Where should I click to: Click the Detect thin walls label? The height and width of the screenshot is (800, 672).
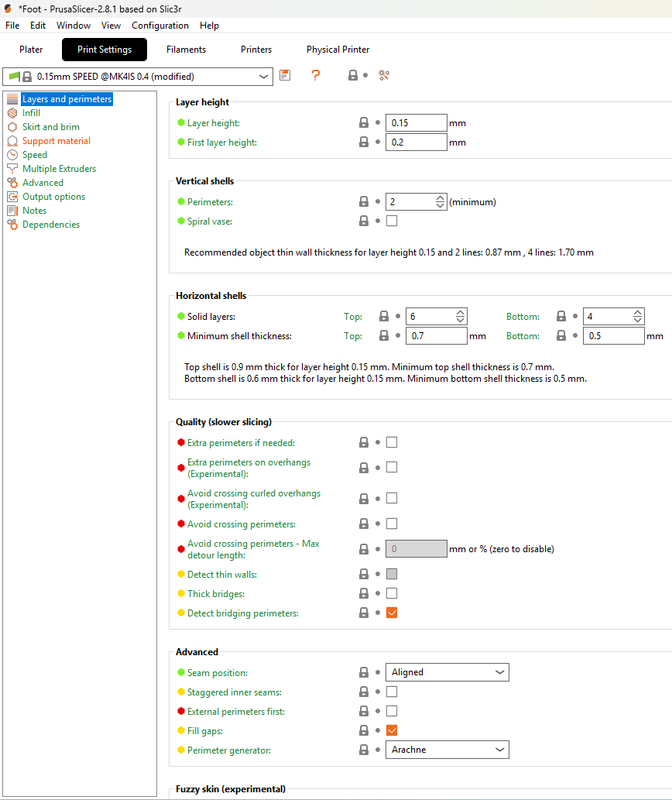pyautogui.click(x=221, y=575)
